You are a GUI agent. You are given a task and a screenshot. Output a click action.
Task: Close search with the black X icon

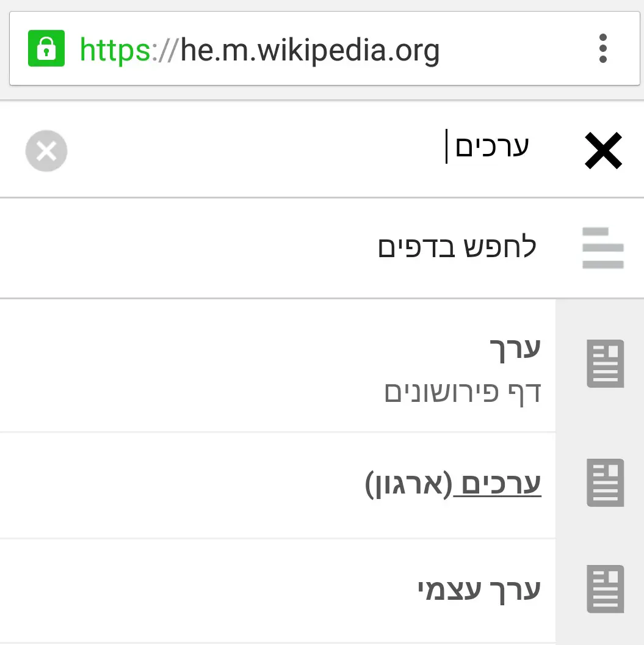[x=603, y=150]
